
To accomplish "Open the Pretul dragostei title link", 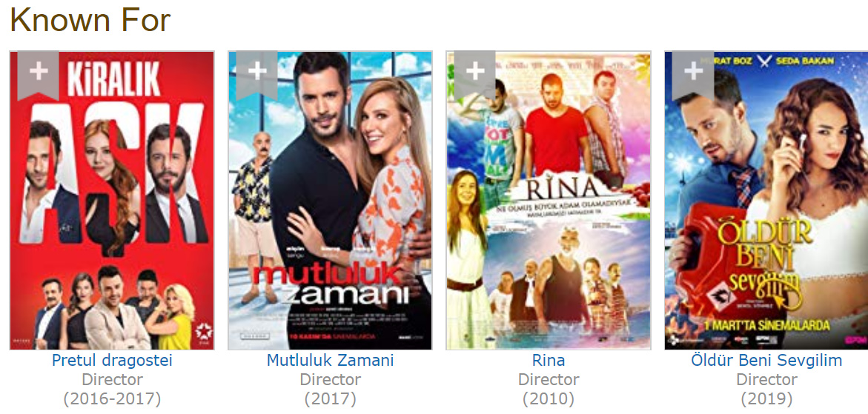I will pos(112,361).
